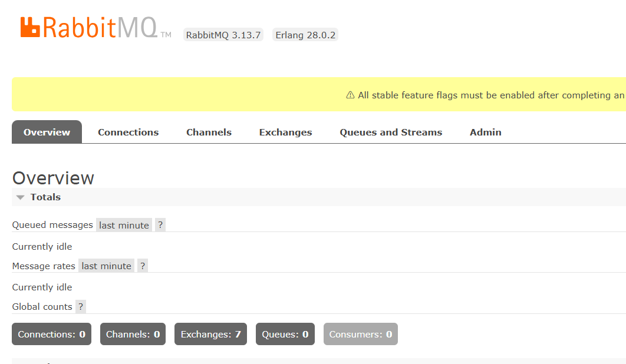Click the Erlang 28.0.2 version badge

(305, 35)
